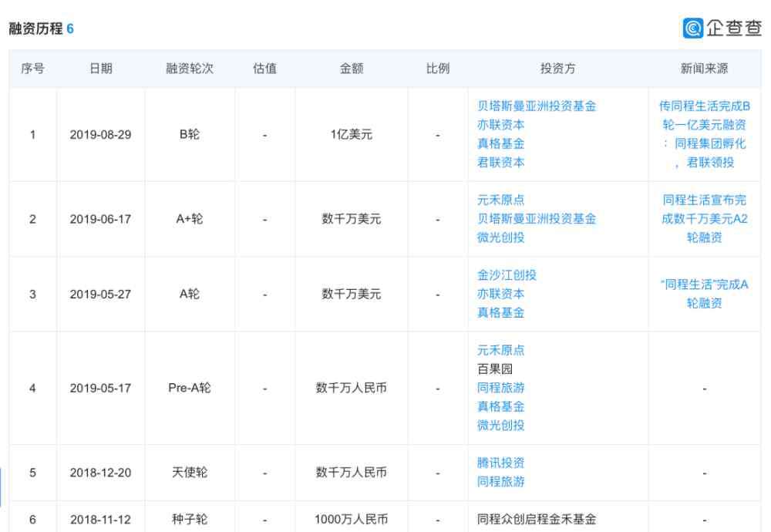Select amount 1000万人民币
This screenshot has width=771, height=532.
(x=352, y=519)
